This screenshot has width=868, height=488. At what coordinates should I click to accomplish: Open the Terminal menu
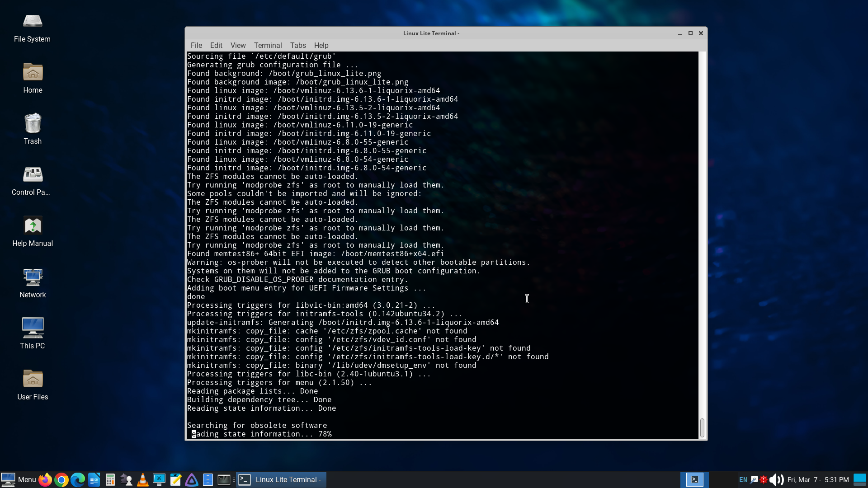pos(268,45)
